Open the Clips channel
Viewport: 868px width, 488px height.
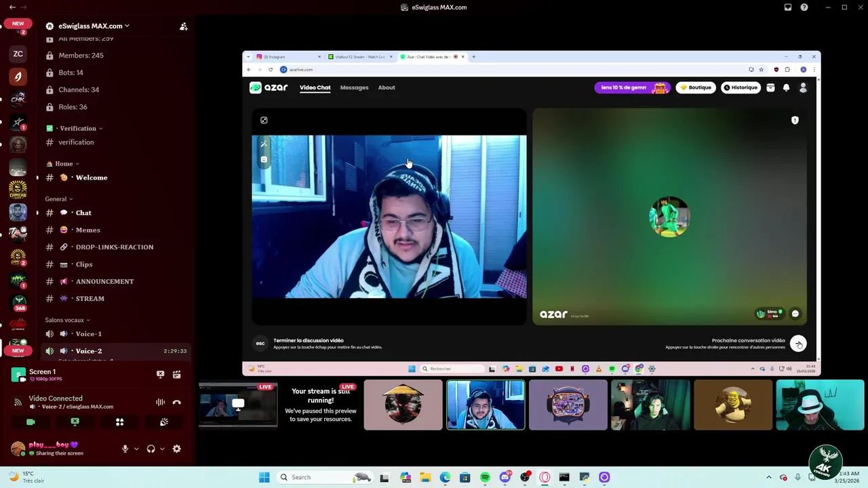115,264
